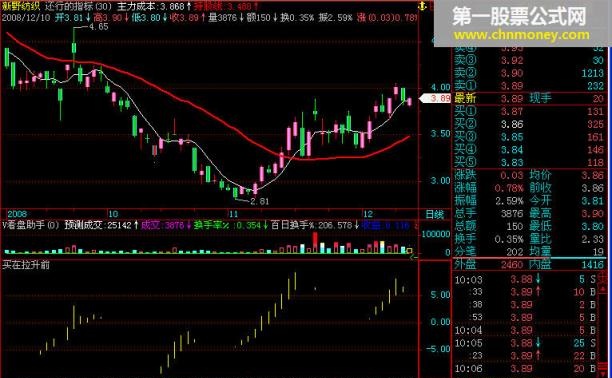Select the 买② bid row at 3.86
Image resolution: width=612 pixels, height=378 pixels.
click(529, 125)
